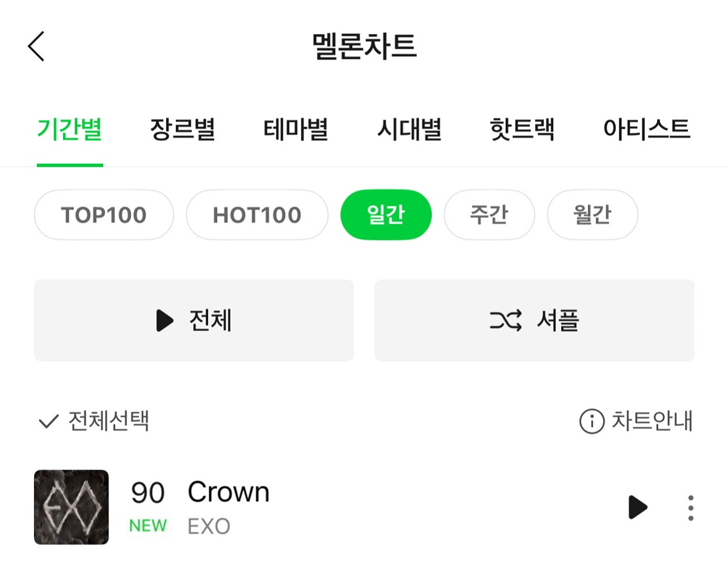This screenshot has height=565, width=728.
Task: Click the shuffle icon in 셔플 button
Action: point(505,320)
